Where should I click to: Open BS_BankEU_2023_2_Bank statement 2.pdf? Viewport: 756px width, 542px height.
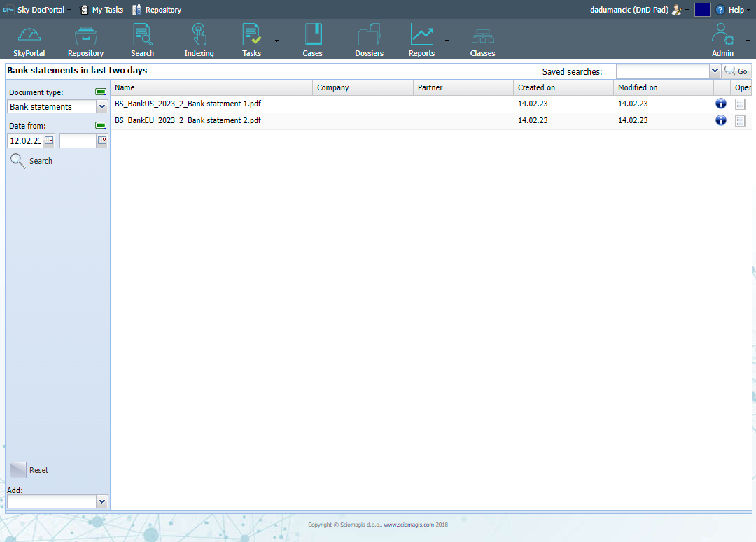tap(188, 120)
